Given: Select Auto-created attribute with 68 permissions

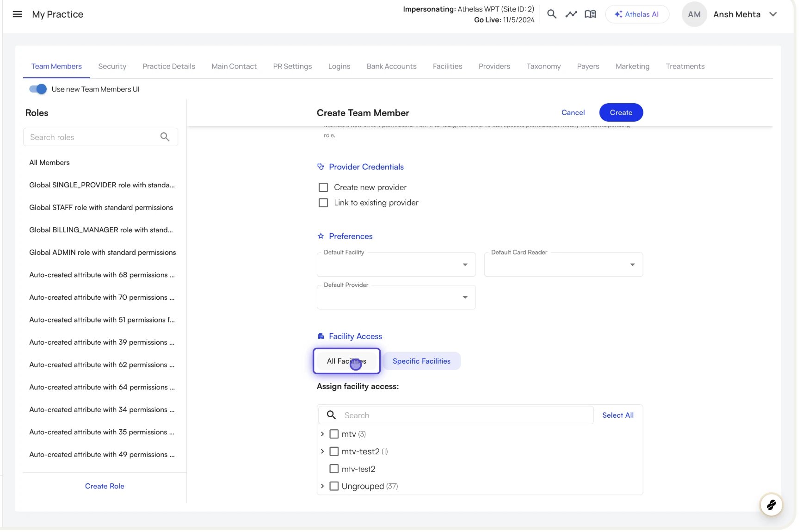Looking at the screenshot, I should (x=102, y=275).
